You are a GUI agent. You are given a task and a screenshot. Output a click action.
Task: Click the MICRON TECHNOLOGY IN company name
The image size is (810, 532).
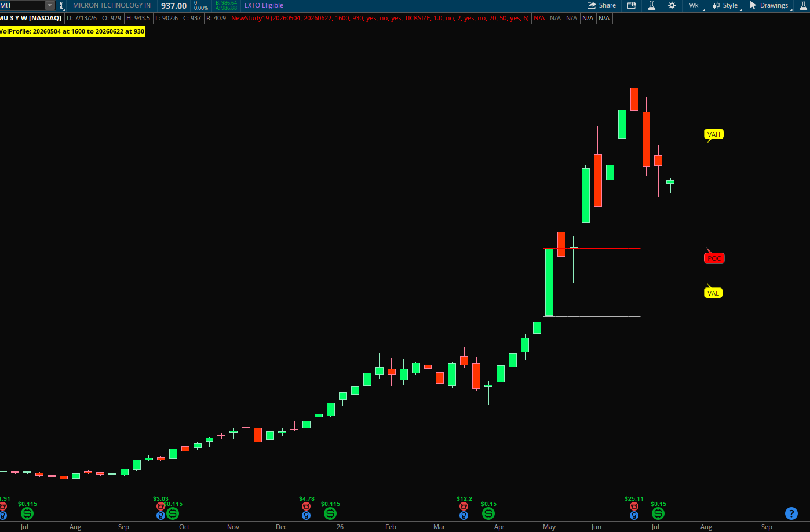(x=112, y=5)
